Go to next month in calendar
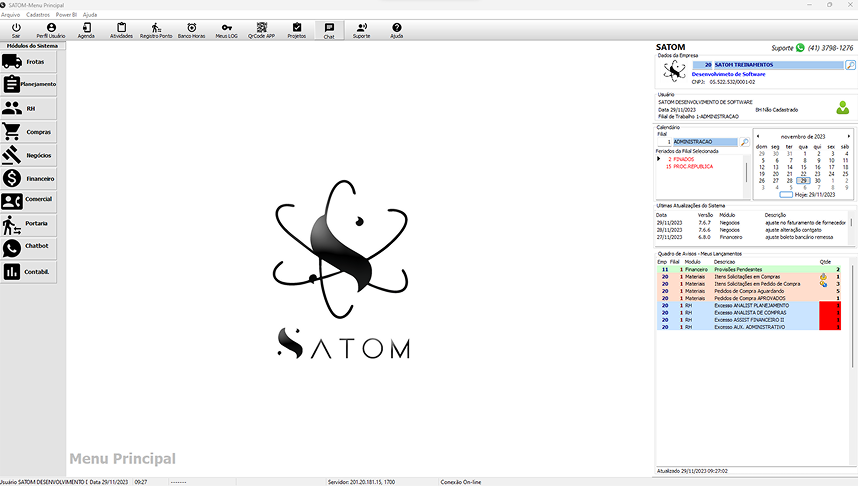 [x=850, y=136]
